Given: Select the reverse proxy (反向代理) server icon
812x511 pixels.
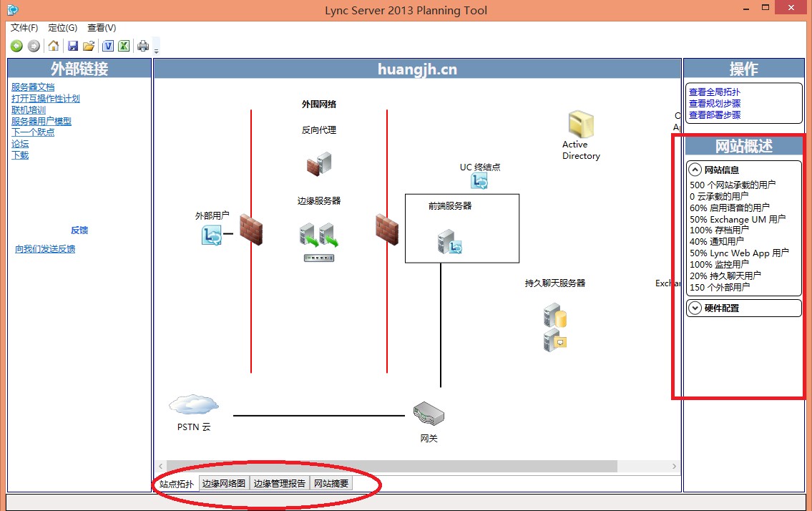Looking at the screenshot, I should (x=319, y=163).
